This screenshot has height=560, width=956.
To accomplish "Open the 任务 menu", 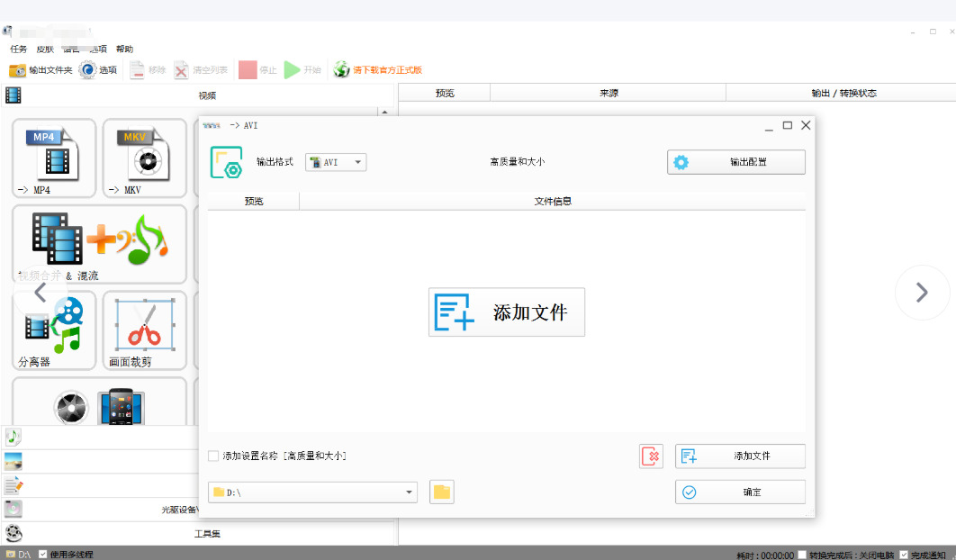I will 19,50.
